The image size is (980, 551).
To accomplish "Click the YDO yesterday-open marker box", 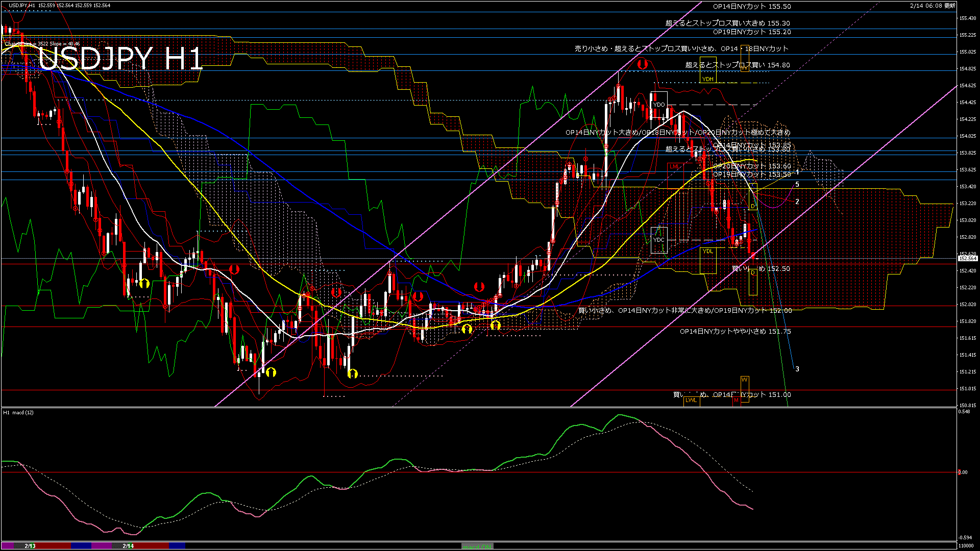I will point(659,105).
